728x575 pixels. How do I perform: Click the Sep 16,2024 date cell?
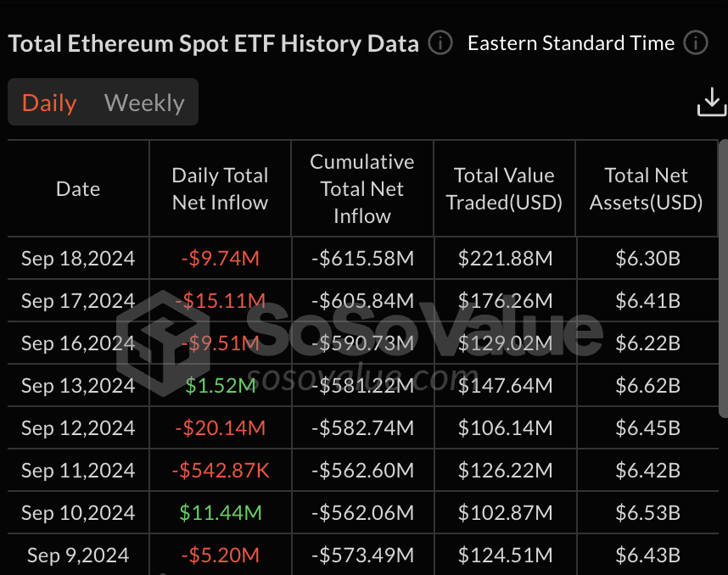click(78, 343)
